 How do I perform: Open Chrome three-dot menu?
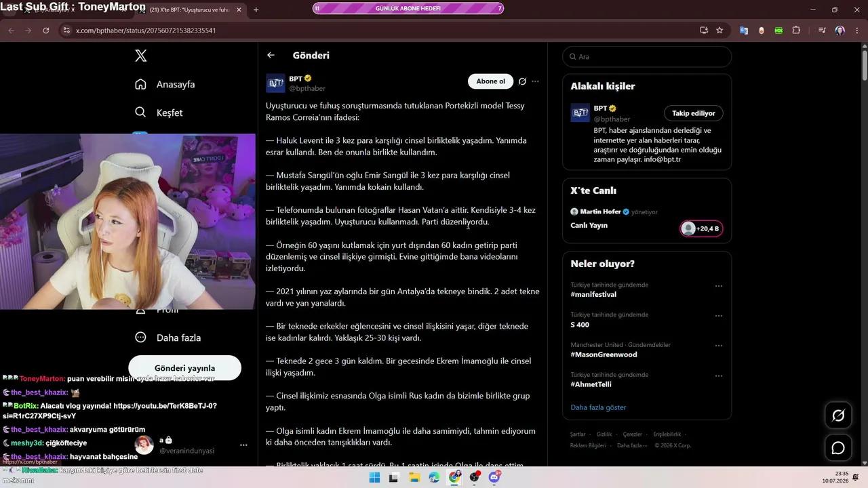click(857, 30)
